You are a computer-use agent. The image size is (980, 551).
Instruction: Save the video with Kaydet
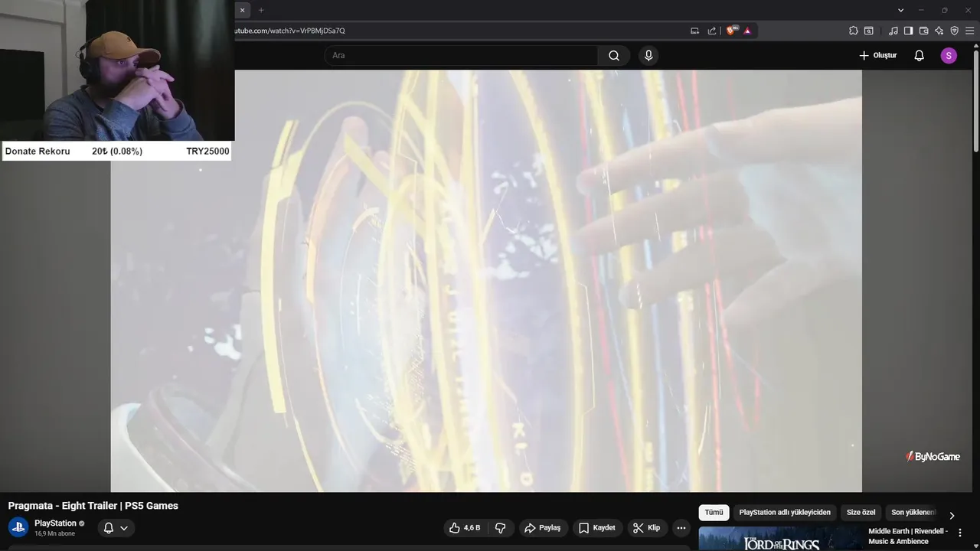tap(597, 528)
